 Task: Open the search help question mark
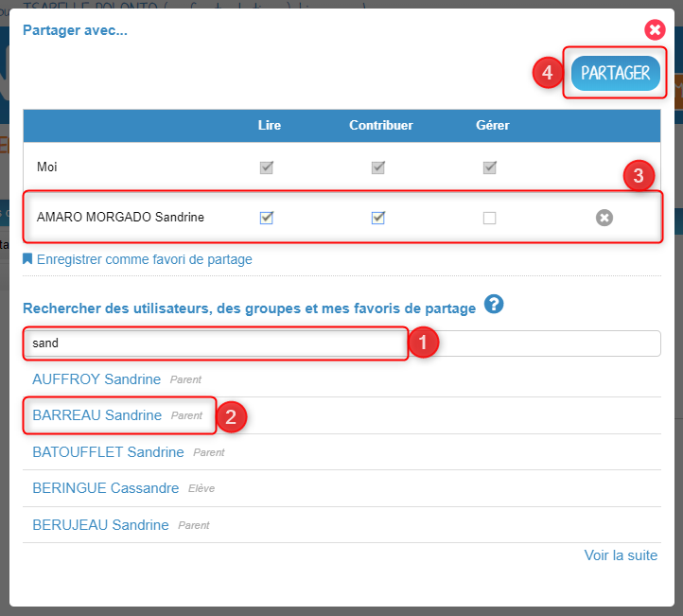pyautogui.click(x=494, y=304)
